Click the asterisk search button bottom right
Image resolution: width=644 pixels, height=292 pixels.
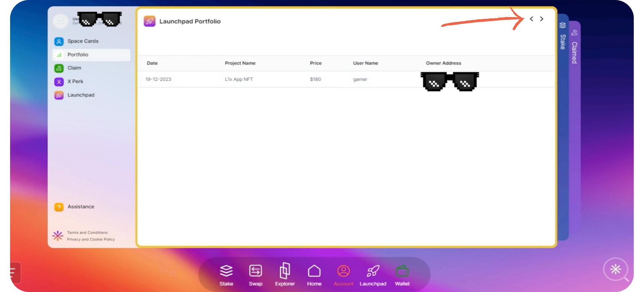tap(616, 269)
